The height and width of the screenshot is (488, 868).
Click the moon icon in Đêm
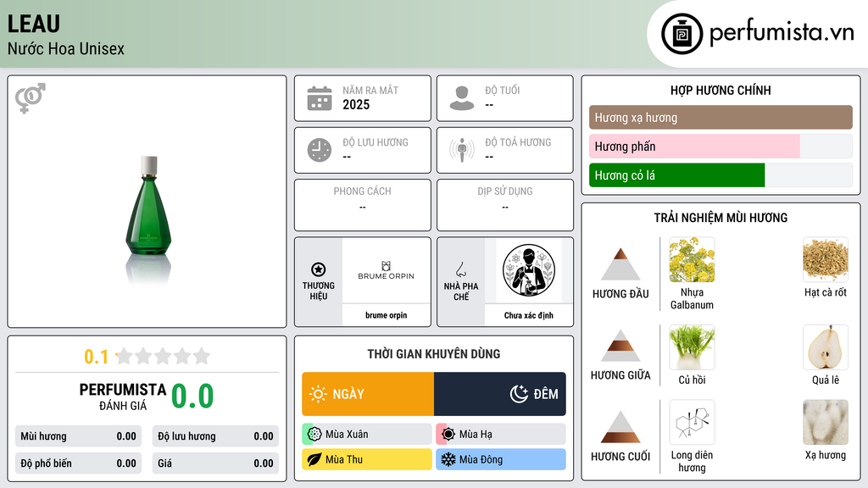tap(519, 394)
